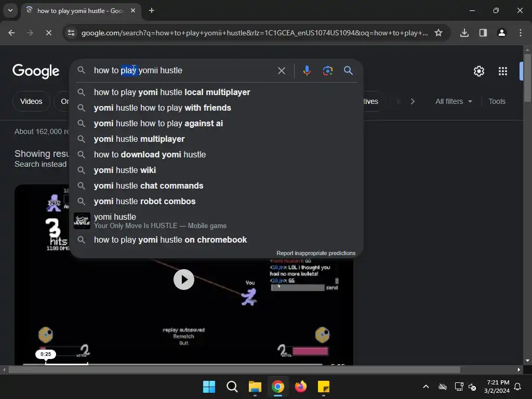The image size is (532, 399).
Task: Choose suggestion how to play against ai
Action: [x=217, y=124]
